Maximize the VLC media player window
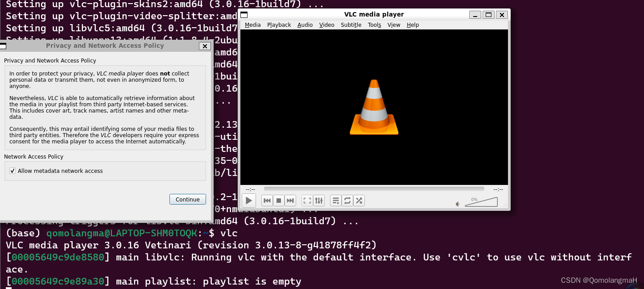 click(x=489, y=15)
